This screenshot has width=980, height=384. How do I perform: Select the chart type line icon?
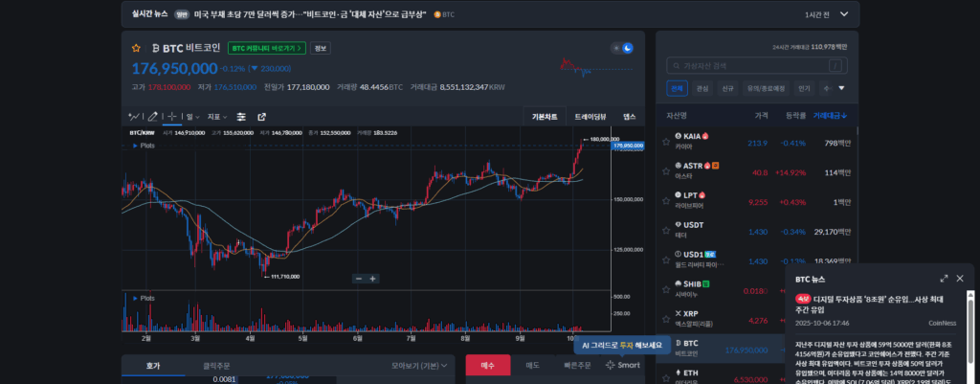[x=136, y=116]
